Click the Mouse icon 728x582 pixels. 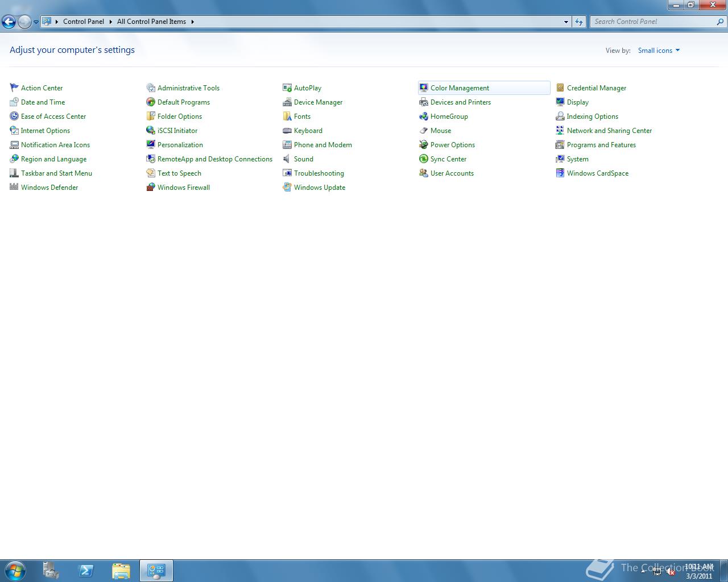click(424, 130)
